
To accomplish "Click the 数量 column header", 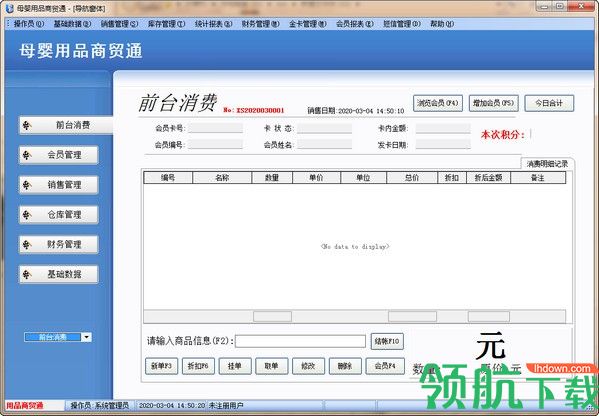I will 272,178.
